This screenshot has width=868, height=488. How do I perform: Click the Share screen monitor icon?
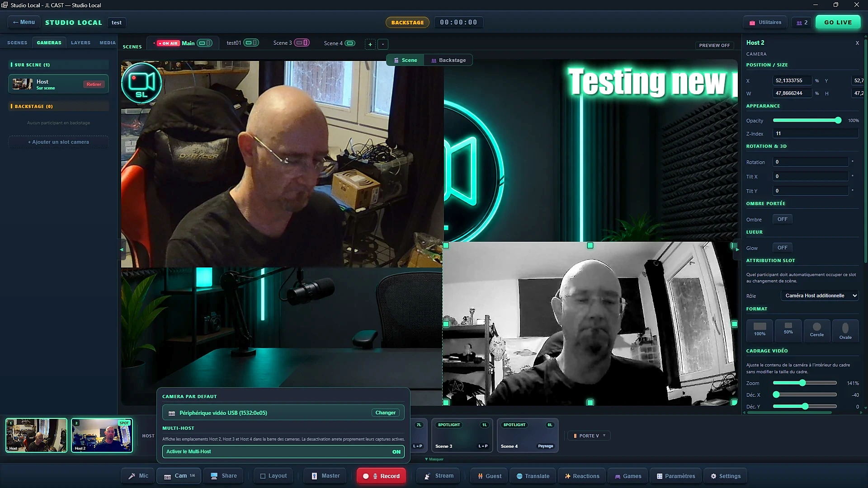point(214,476)
